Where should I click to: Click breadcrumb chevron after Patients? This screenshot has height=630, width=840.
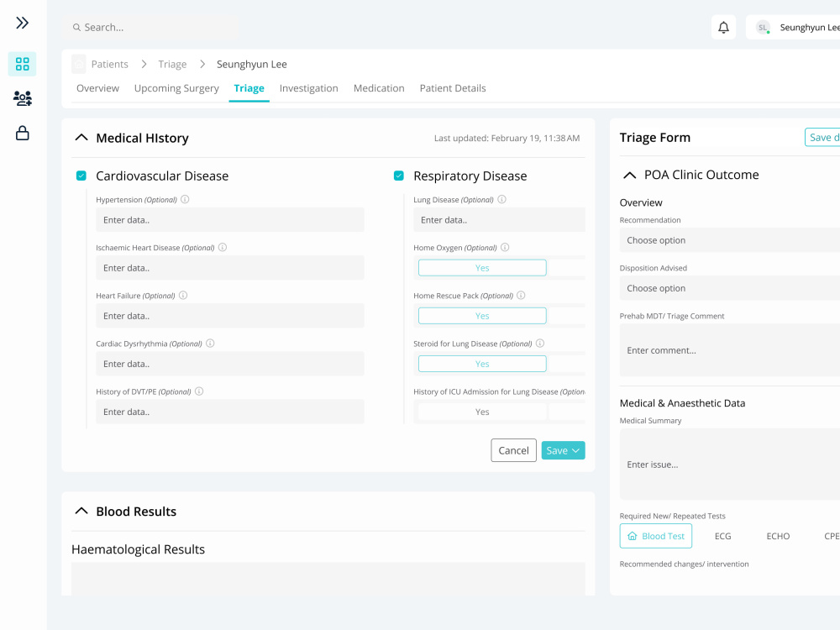click(144, 65)
